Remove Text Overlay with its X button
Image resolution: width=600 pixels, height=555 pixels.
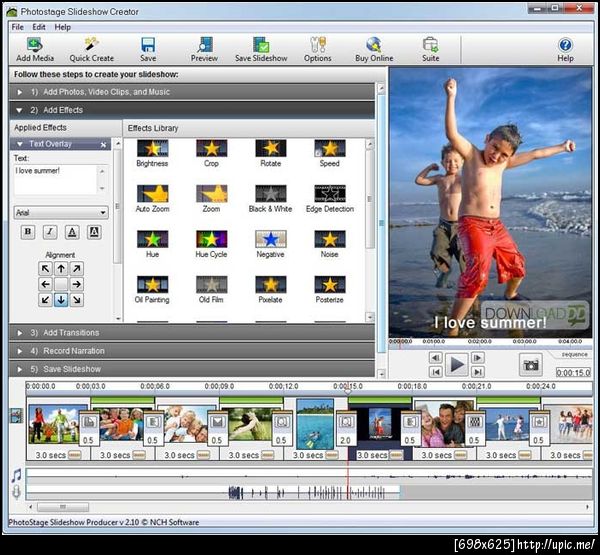click(x=103, y=145)
